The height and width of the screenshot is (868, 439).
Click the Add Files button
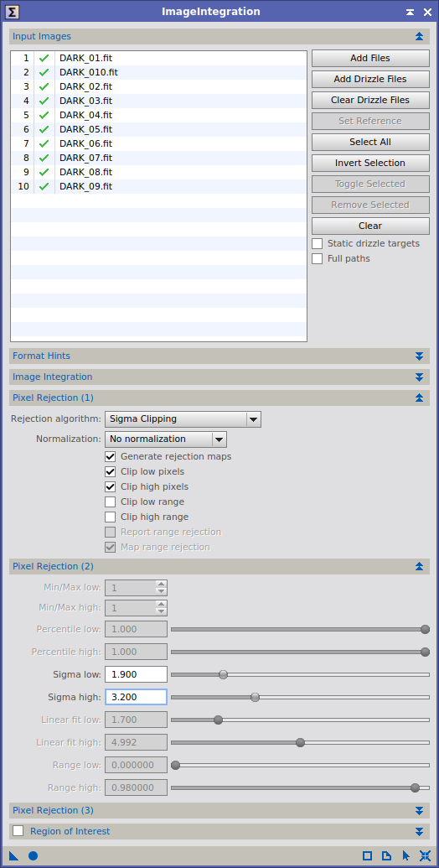(370, 58)
